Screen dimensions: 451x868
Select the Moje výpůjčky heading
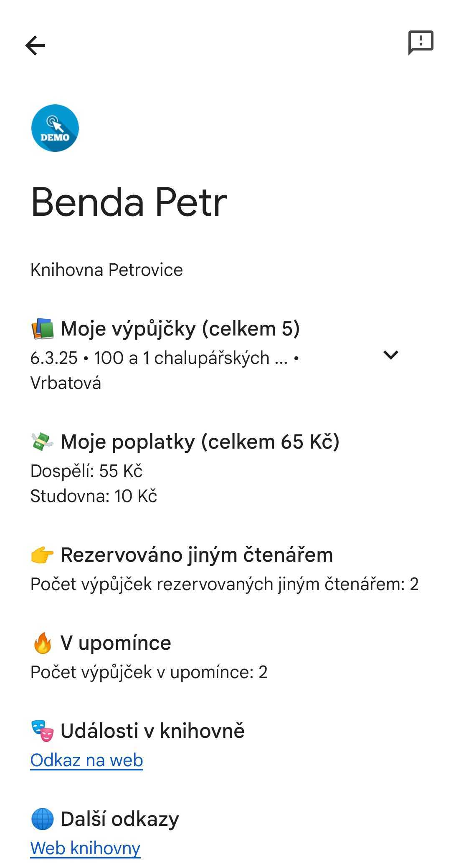[x=180, y=329]
